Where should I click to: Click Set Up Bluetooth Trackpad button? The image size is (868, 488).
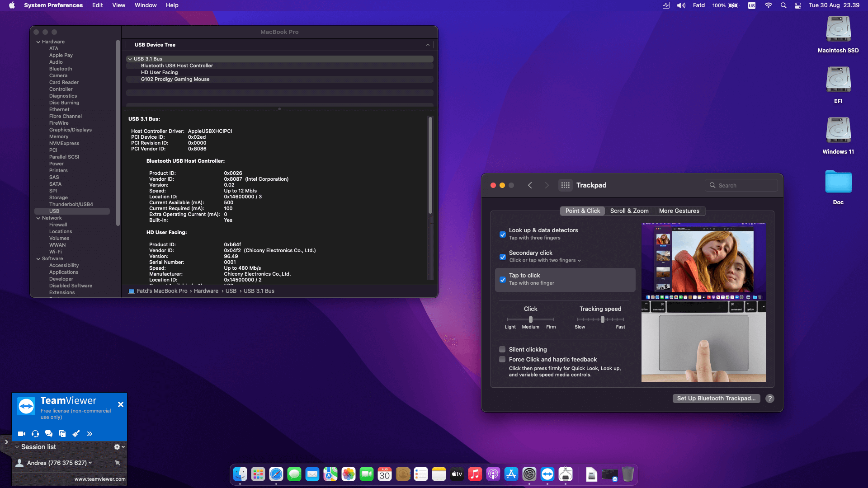(x=716, y=399)
